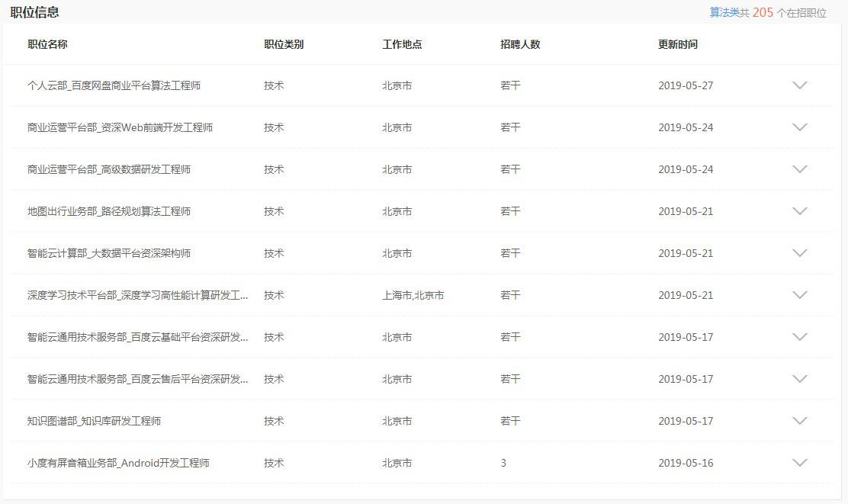
Task: Select job title 个人云部_百度网盘商业平台算法工程师
Action: point(116,85)
